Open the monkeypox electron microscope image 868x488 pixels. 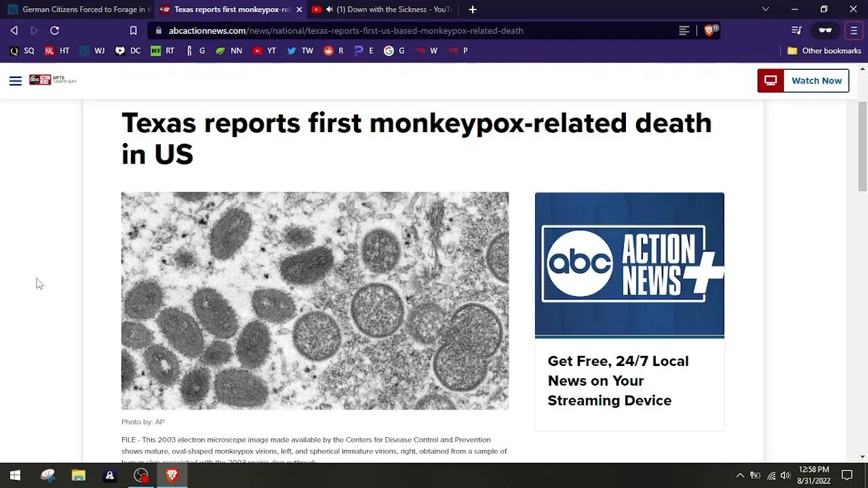click(x=315, y=301)
